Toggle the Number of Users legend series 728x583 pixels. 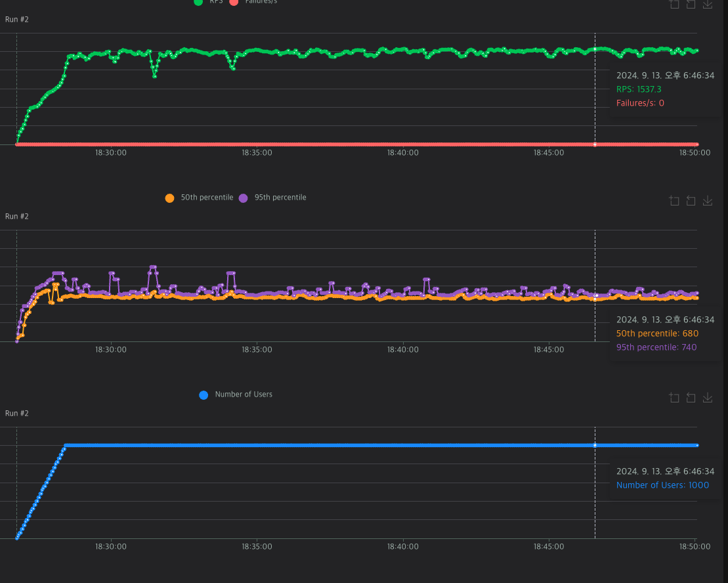(x=236, y=395)
